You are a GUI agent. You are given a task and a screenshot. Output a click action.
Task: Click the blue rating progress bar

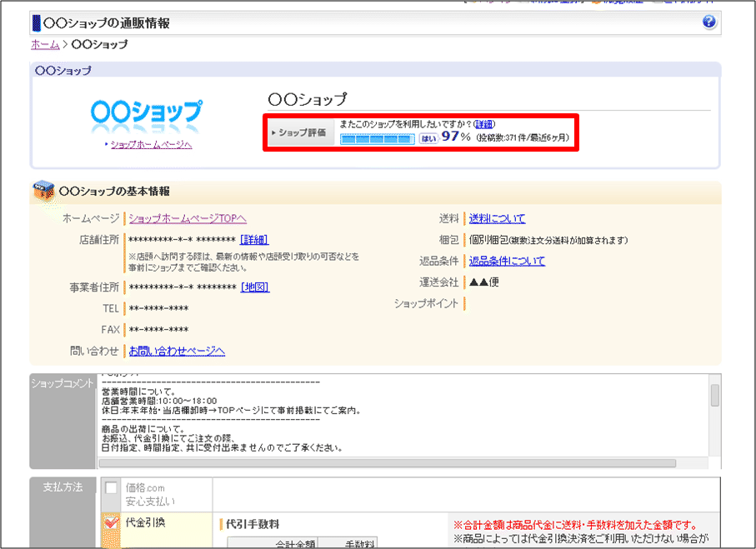[378, 139]
